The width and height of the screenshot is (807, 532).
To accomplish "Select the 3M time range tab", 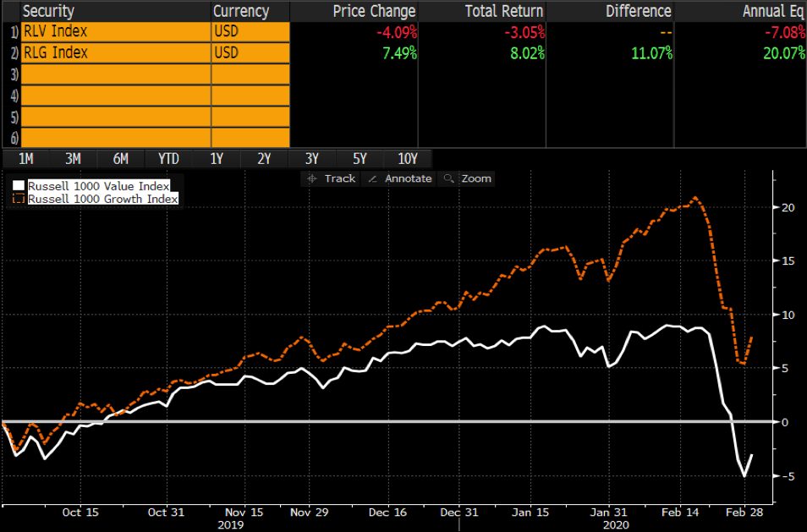I will [x=73, y=159].
